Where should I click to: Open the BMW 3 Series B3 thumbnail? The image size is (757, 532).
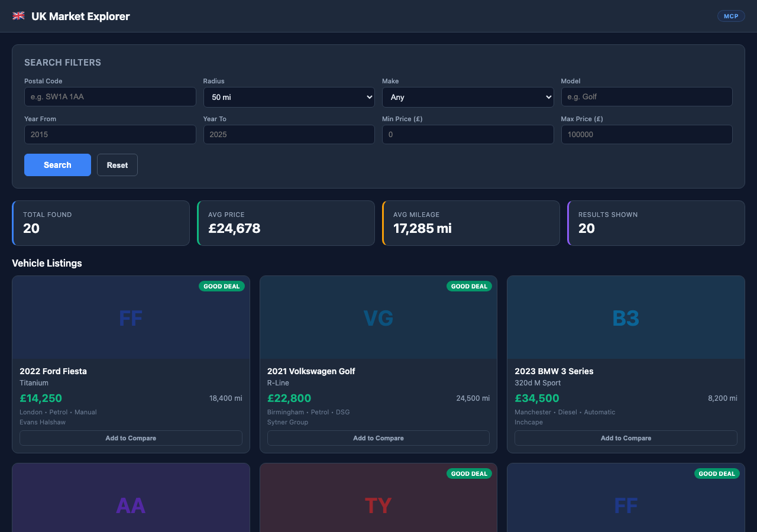[x=626, y=318]
